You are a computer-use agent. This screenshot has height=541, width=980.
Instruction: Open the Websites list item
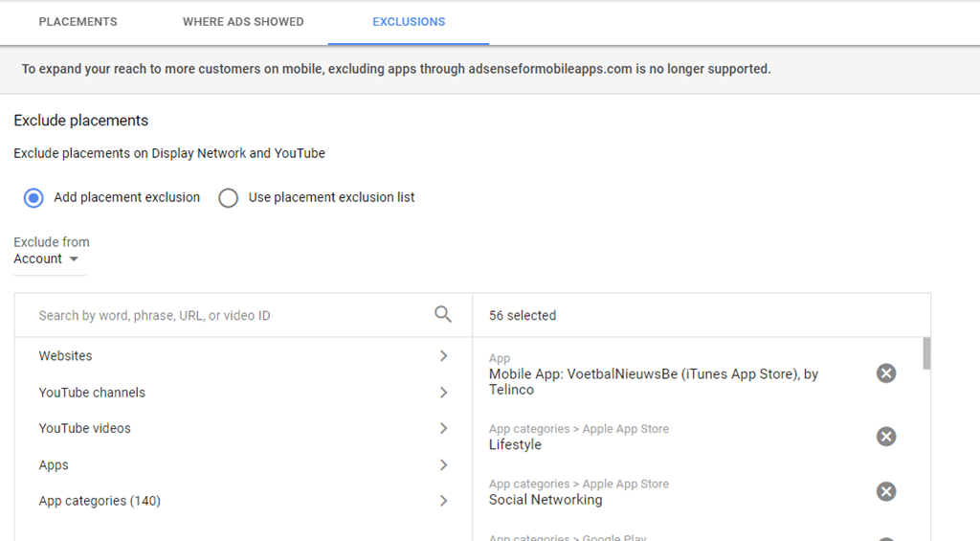pos(66,356)
